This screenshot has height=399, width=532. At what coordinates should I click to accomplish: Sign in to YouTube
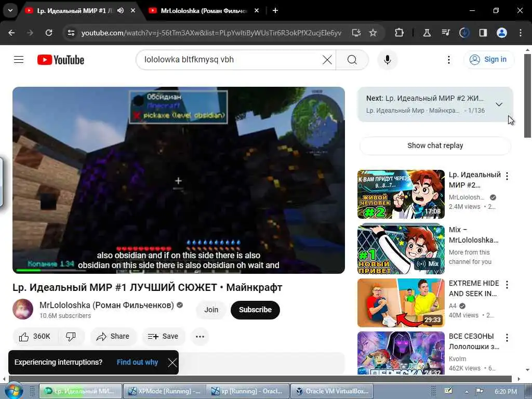click(488, 60)
